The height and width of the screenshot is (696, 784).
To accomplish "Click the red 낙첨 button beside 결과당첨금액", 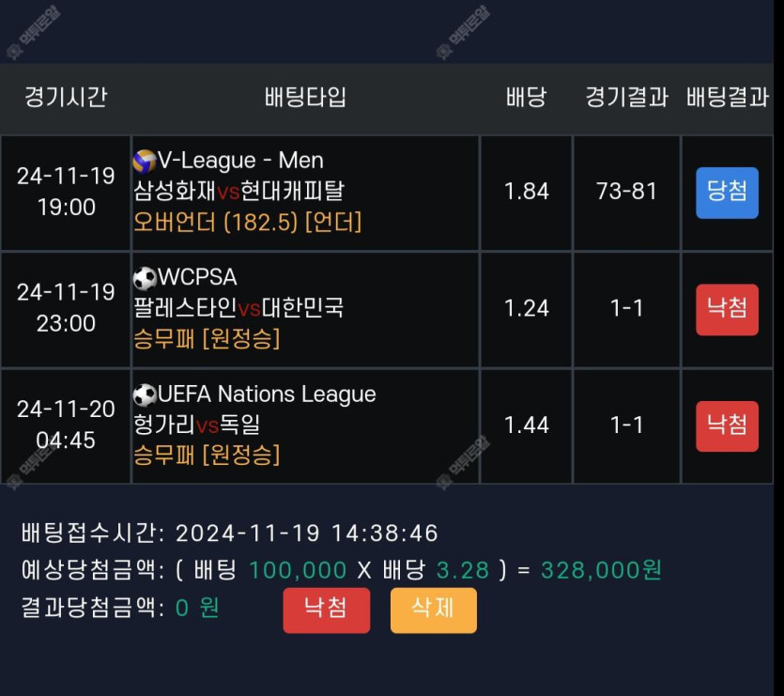I will [327, 610].
